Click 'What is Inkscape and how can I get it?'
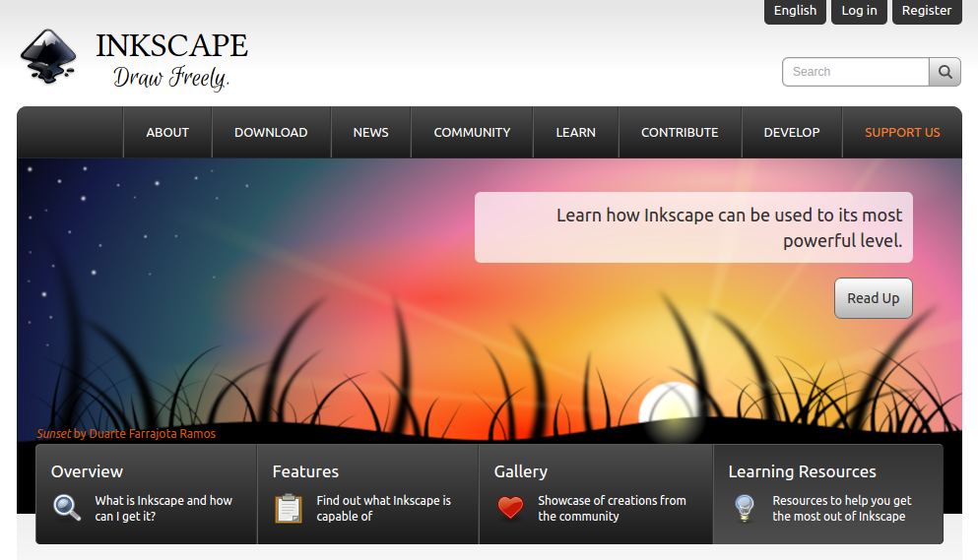Image resolution: width=978 pixels, height=560 pixels. pos(163,508)
